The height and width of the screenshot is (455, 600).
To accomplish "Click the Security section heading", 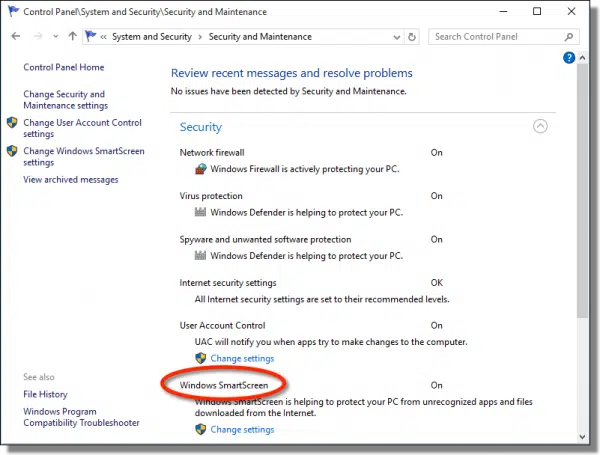I will pos(201,127).
